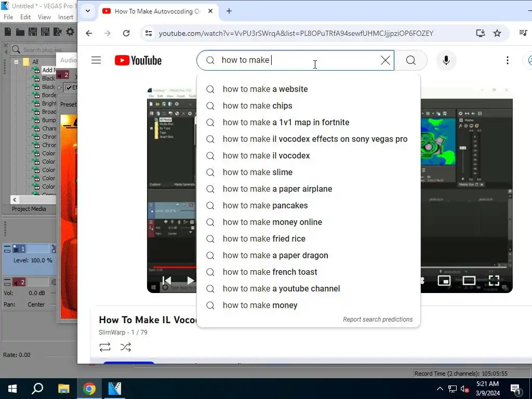Viewport: 532px width, 399px height.
Task: Pick 'how to make slime' suggestion
Action: tap(309, 172)
